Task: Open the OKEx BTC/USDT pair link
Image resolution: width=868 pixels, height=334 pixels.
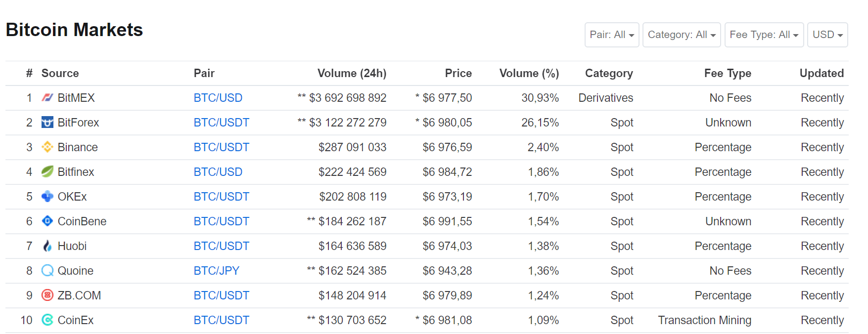Action: tap(222, 197)
